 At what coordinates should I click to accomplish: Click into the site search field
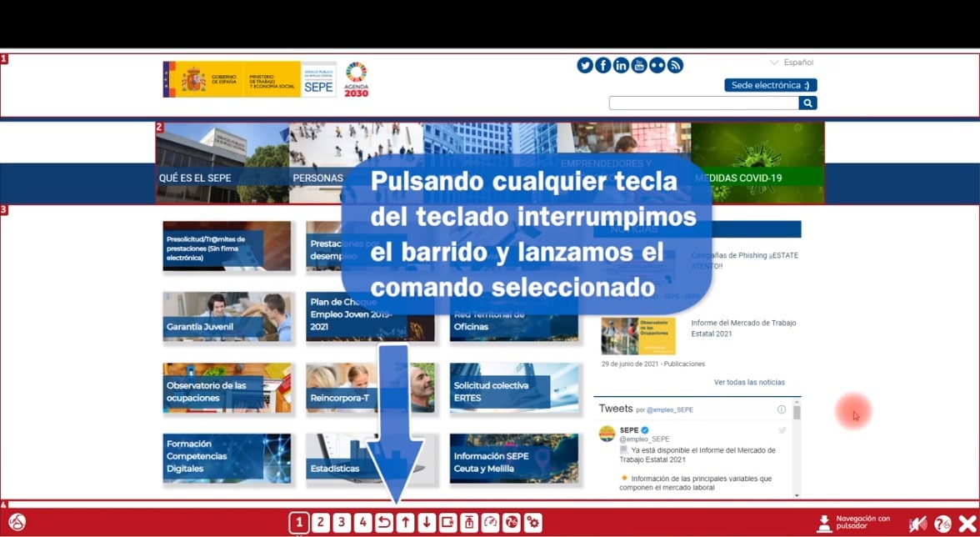(x=703, y=103)
